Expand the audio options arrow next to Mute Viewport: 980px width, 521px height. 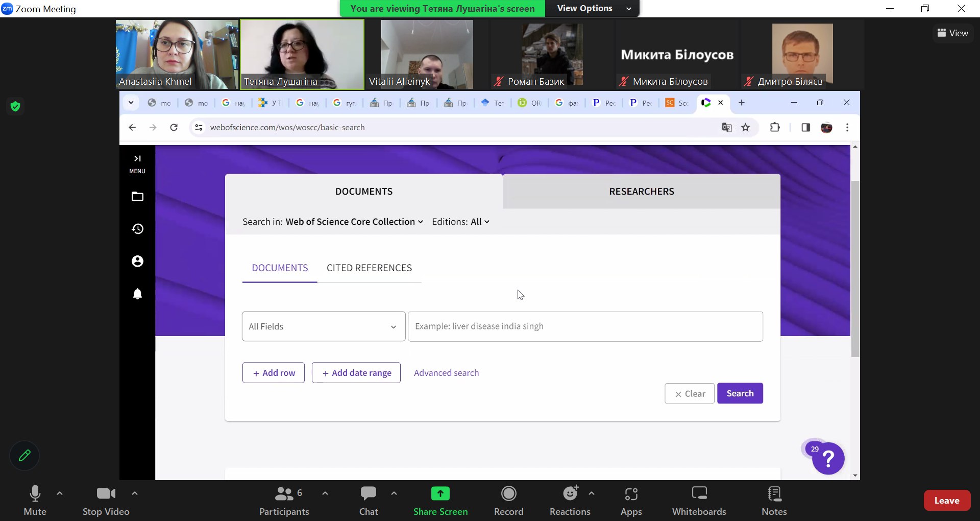point(60,493)
